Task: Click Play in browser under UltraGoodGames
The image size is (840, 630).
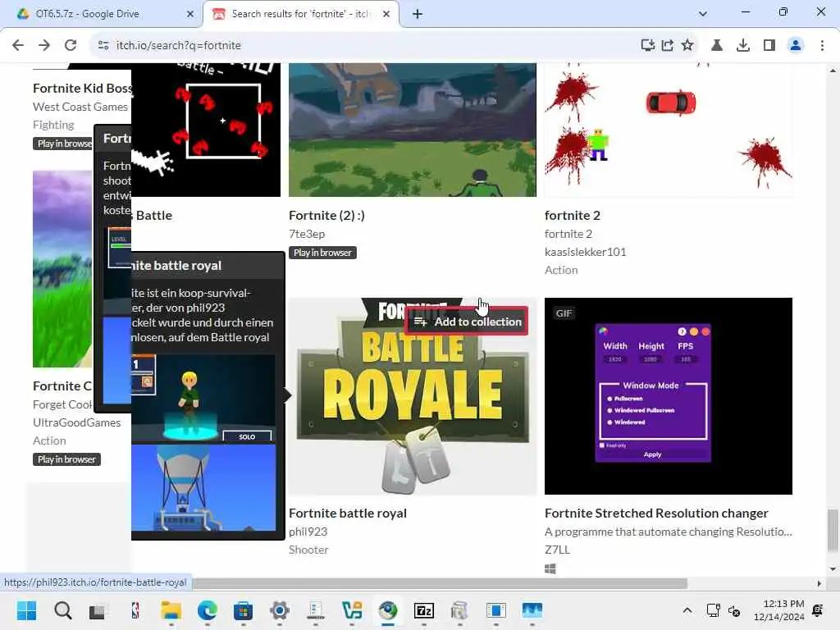Action: [66, 459]
